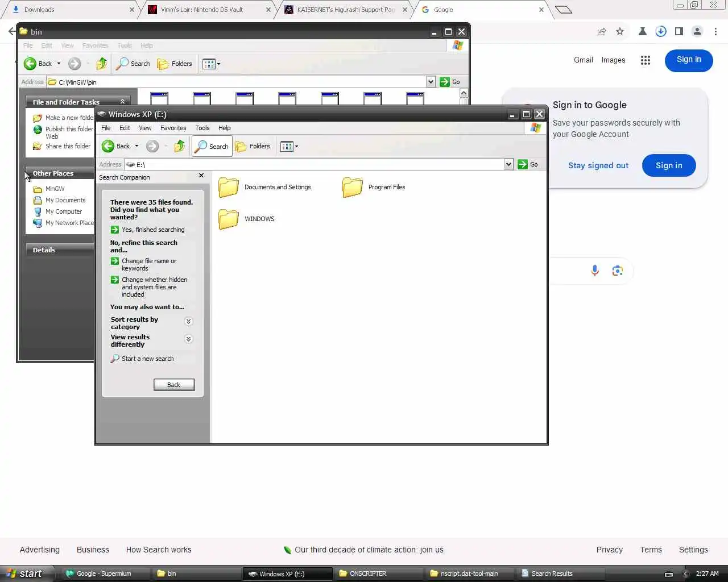This screenshot has width=728, height=582.
Task: Close the Search Companion pane
Action: (x=201, y=176)
